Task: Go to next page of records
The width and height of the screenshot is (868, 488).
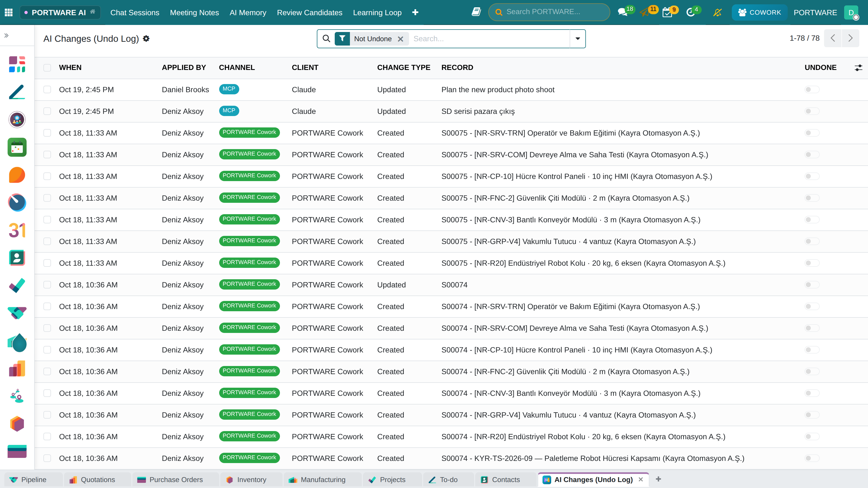Action: (x=850, y=38)
